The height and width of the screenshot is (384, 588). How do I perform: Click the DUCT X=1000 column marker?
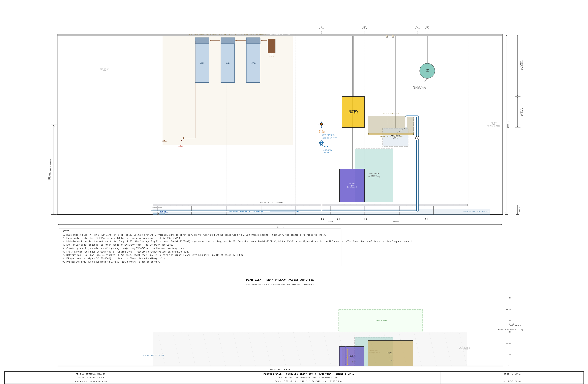[427, 28]
